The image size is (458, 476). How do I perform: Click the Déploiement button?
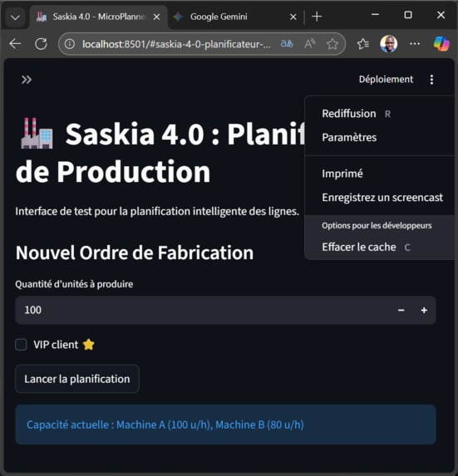[386, 79]
